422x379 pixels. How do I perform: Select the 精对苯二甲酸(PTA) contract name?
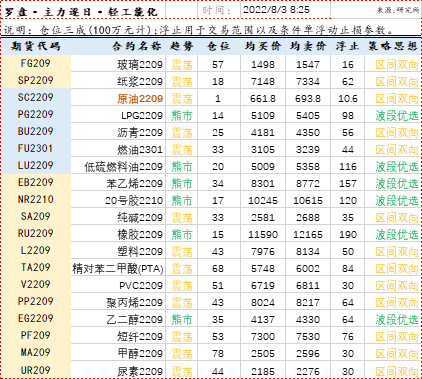coord(118,269)
